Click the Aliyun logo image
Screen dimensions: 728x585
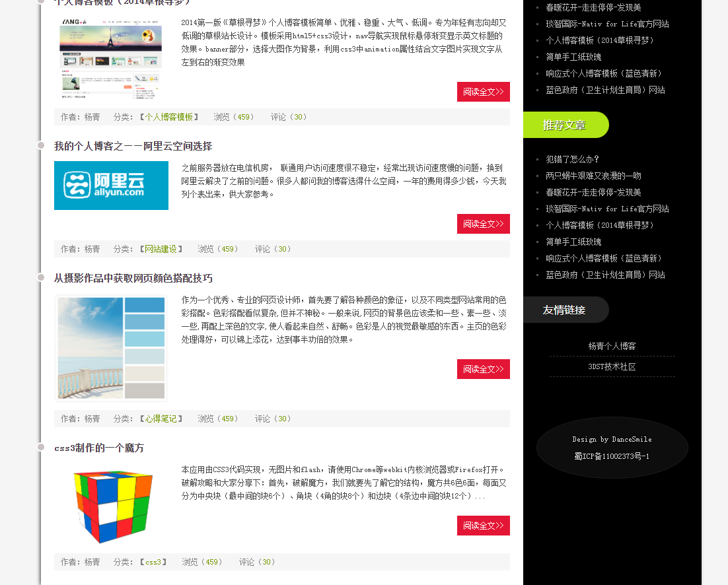tap(111, 186)
